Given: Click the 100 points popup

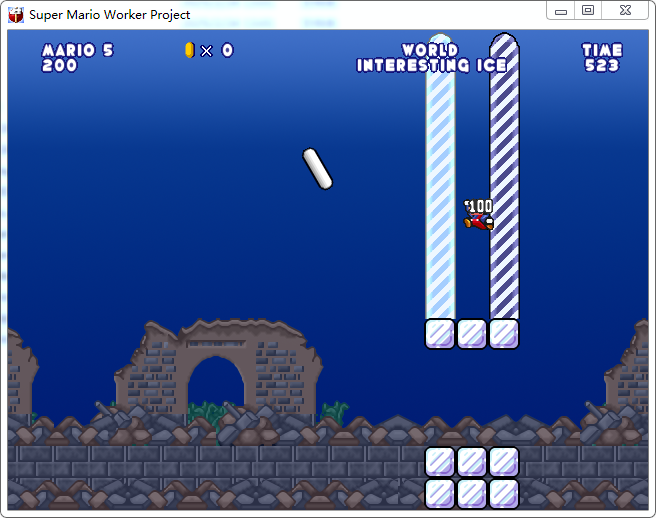Looking at the screenshot, I should [x=479, y=206].
